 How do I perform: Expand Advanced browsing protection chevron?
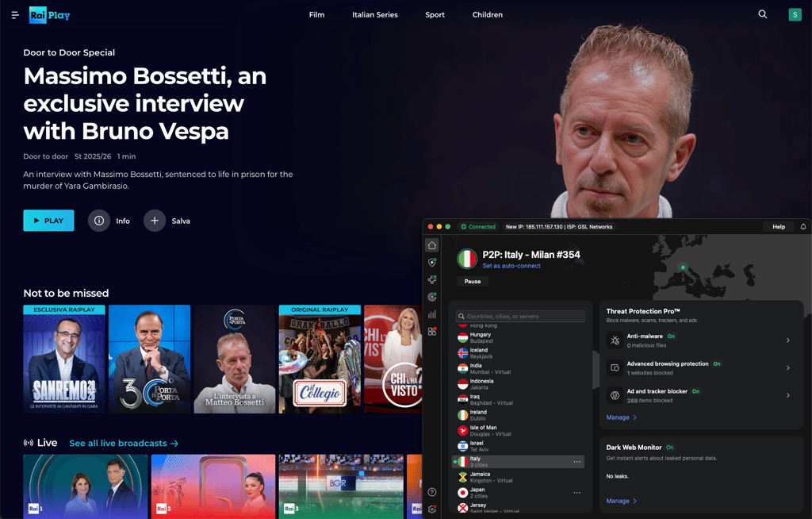point(788,368)
